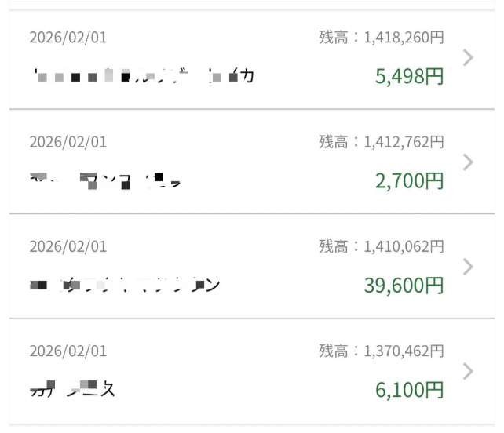The height and width of the screenshot is (433, 504).
Task: Select the date on the 6,100円 row
Action: click(x=68, y=351)
